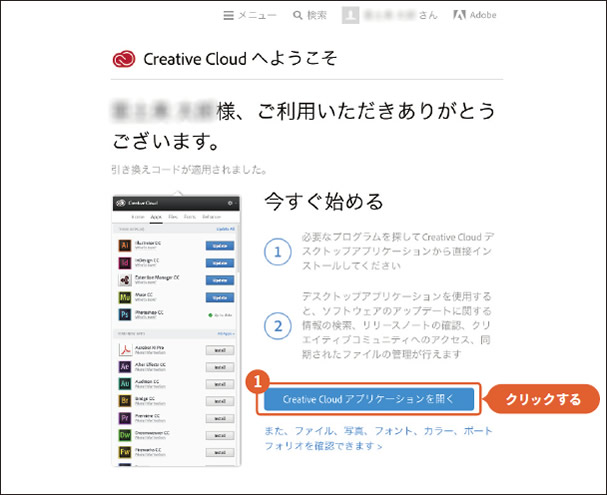Click the 引き換えコードが適用されました text
Image resolution: width=607 pixels, height=495 pixels.
tap(189, 170)
